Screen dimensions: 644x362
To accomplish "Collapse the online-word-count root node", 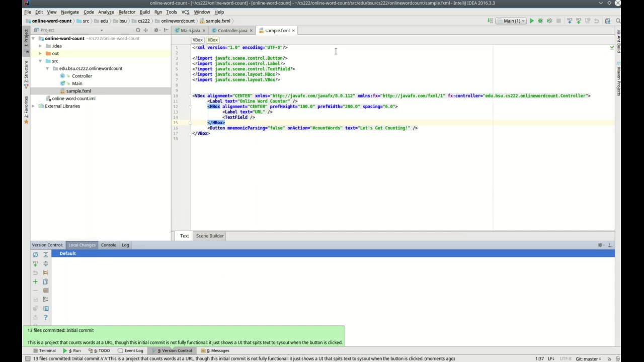I will click(33, 38).
